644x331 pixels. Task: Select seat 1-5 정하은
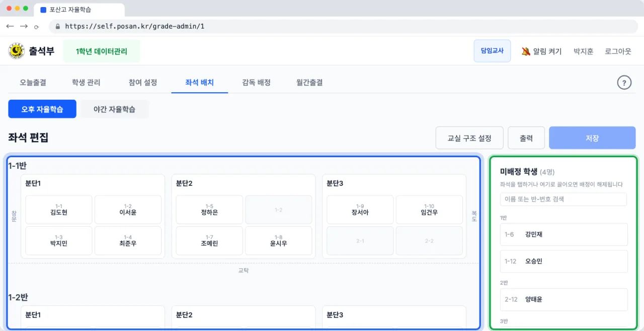[209, 210]
